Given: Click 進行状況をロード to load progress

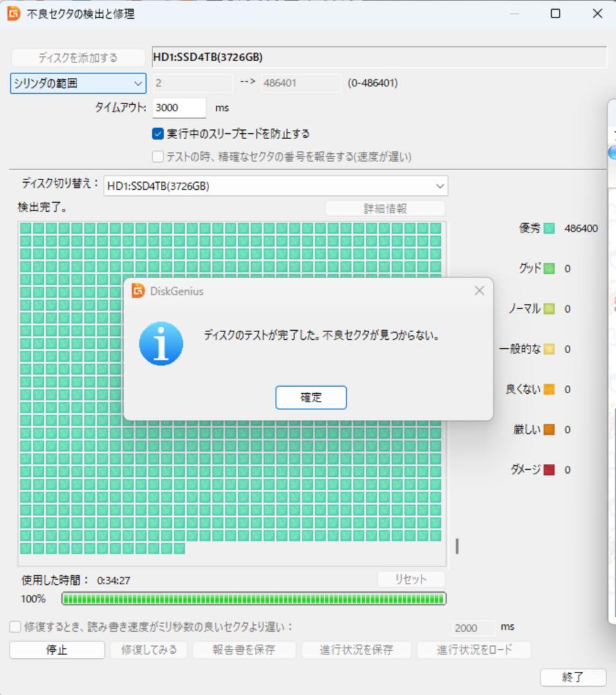Looking at the screenshot, I should 474,650.
